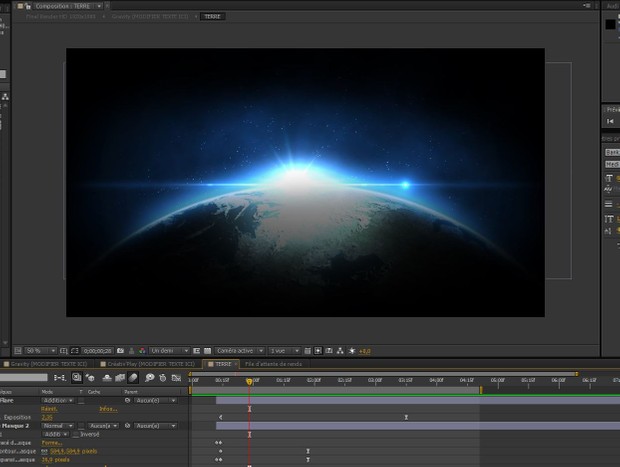This screenshot has height=467, width=620.
Task: Open the track matte dropdown for Masque 2
Action: tap(103, 426)
